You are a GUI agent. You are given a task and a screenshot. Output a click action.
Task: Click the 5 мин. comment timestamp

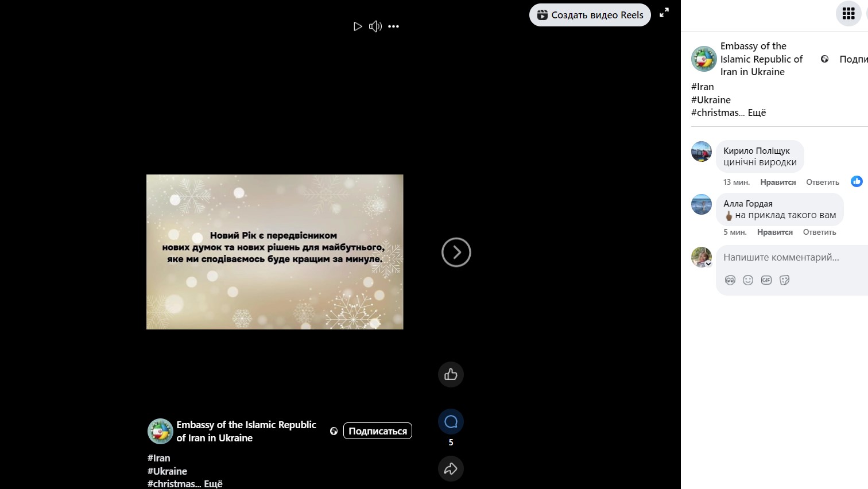pyautogui.click(x=735, y=232)
